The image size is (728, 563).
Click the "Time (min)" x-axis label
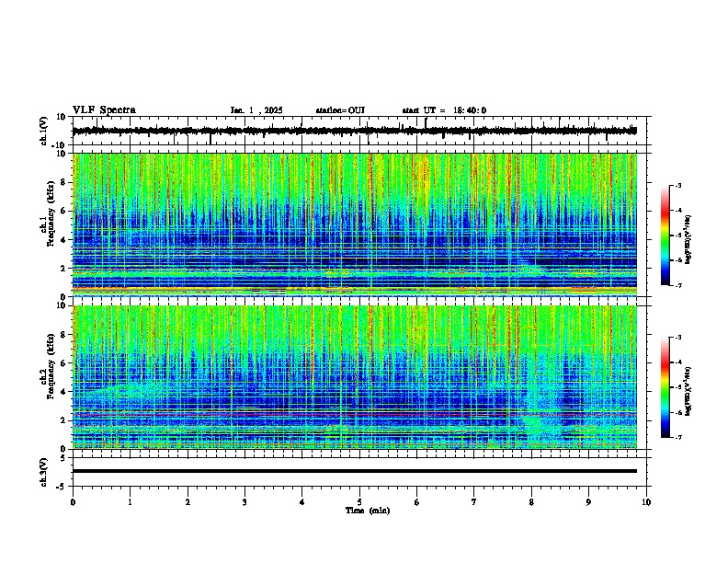pos(368,511)
